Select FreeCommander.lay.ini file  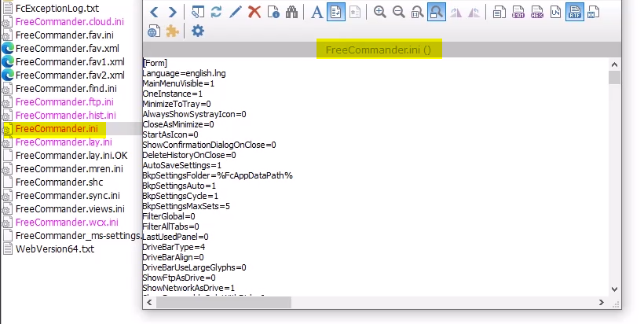[x=64, y=142]
